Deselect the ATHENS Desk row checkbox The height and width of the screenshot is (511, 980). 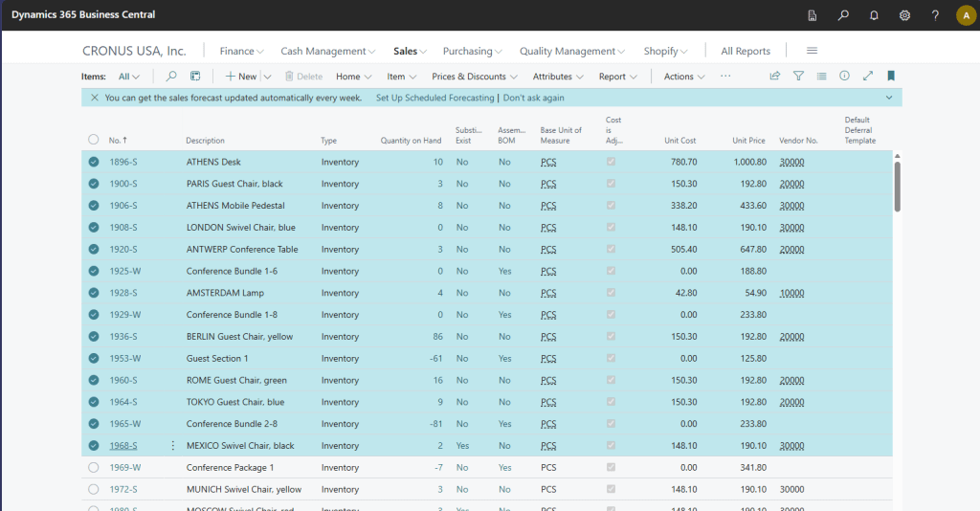click(x=94, y=162)
